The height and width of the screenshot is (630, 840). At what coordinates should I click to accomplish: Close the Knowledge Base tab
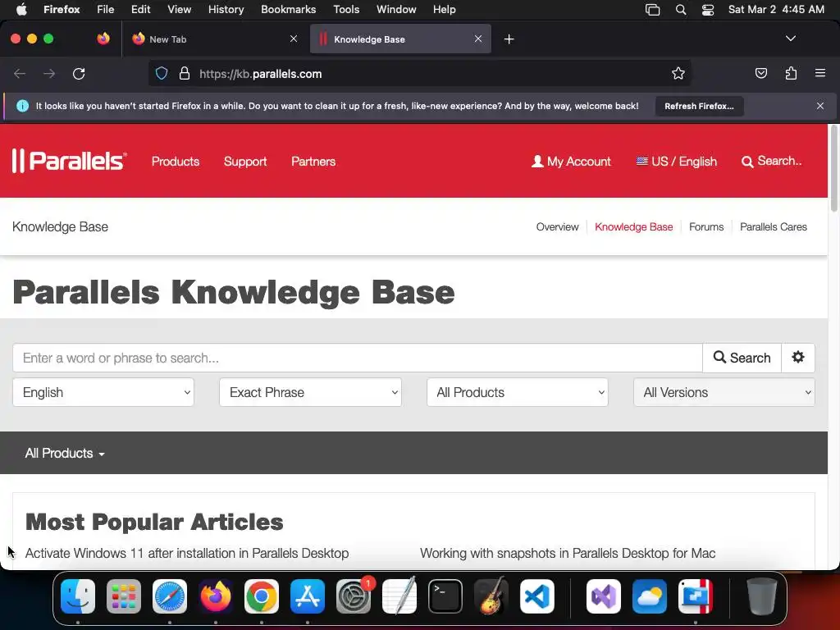click(x=478, y=39)
